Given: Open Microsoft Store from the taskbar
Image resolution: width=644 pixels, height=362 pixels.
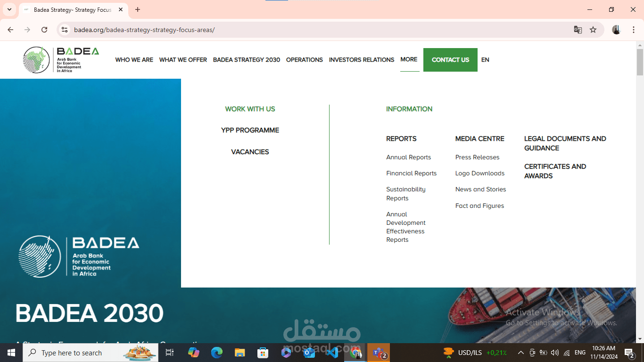Looking at the screenshot, I should click(x=263, y=353).
